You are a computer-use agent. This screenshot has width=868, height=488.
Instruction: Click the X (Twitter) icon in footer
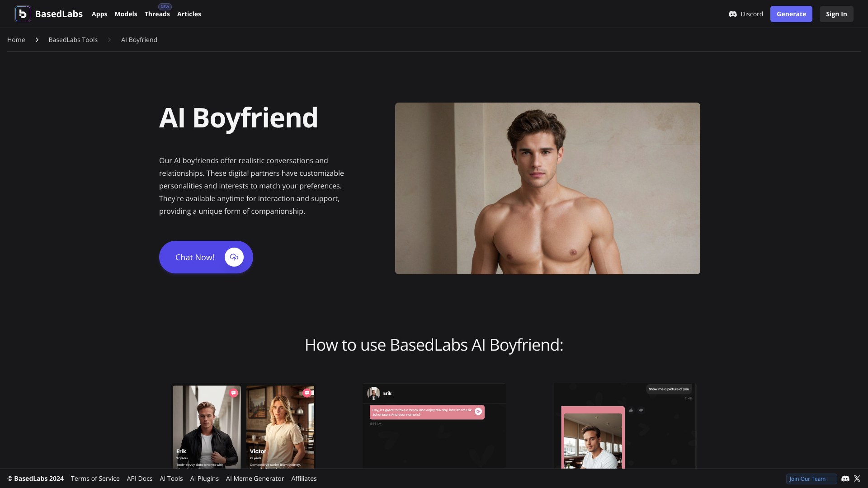click(x=857, y=479)
